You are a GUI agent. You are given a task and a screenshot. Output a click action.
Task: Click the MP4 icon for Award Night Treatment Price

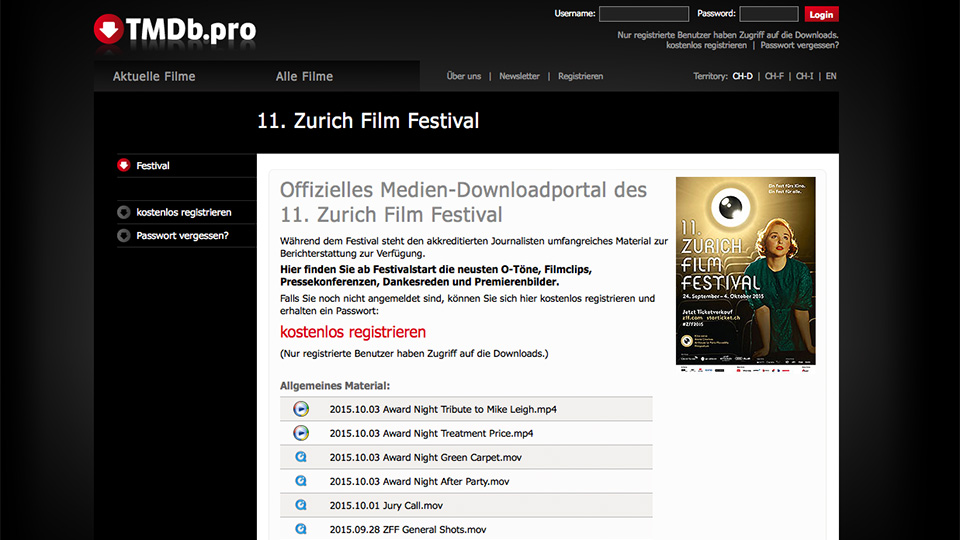[x=301, y=433]
